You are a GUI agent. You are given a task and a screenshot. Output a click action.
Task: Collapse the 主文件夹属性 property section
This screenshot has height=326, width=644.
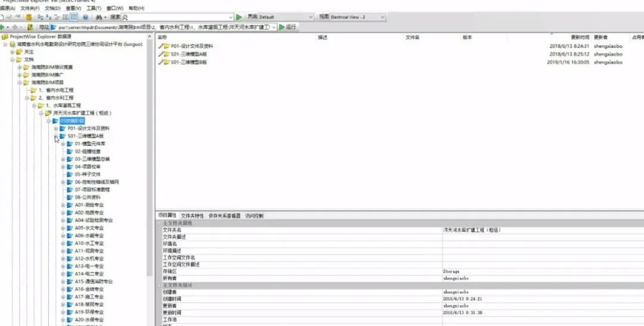159,223
